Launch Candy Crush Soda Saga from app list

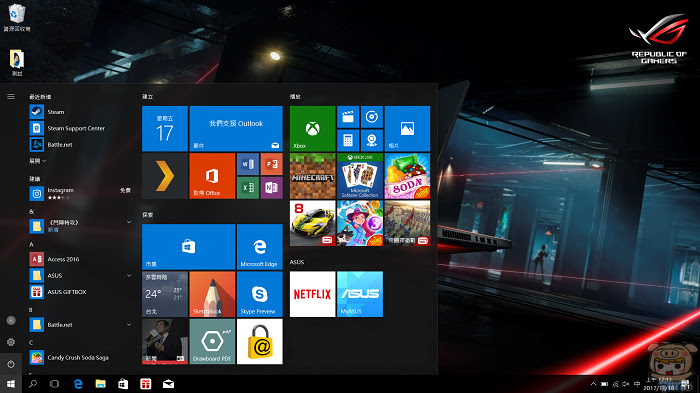pyautogui.click(x=80, y=357)
